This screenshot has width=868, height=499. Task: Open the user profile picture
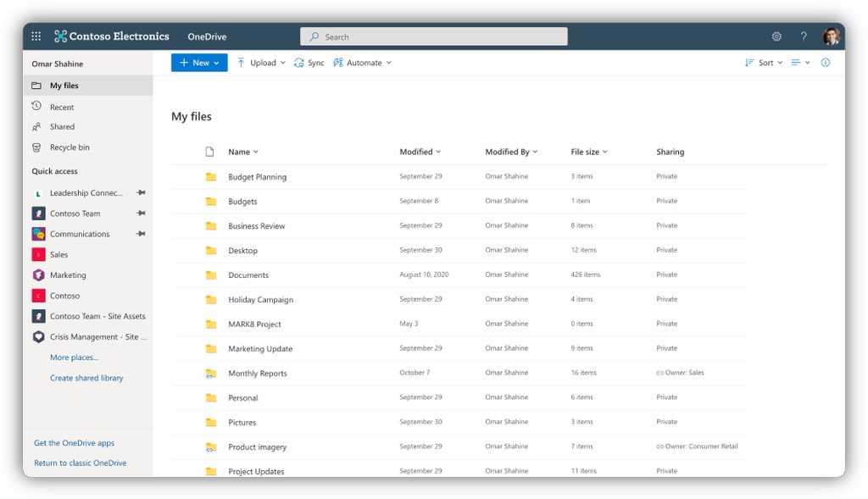pyautogui.click(x=831, y=36)
